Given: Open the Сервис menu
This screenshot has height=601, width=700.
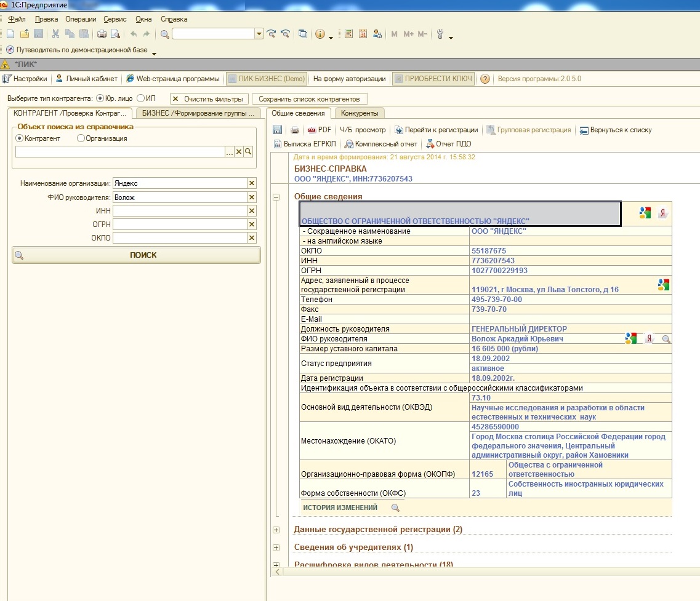Looking at the screenshot, I should [115, 19].
